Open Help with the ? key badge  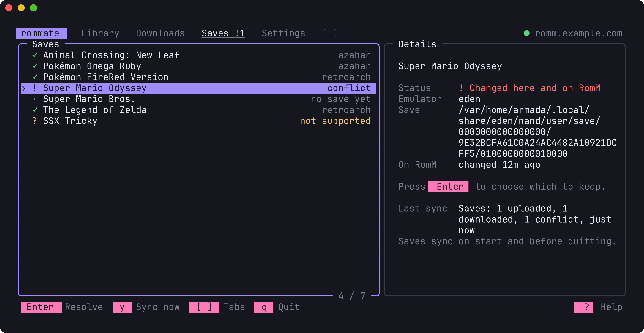584,307
